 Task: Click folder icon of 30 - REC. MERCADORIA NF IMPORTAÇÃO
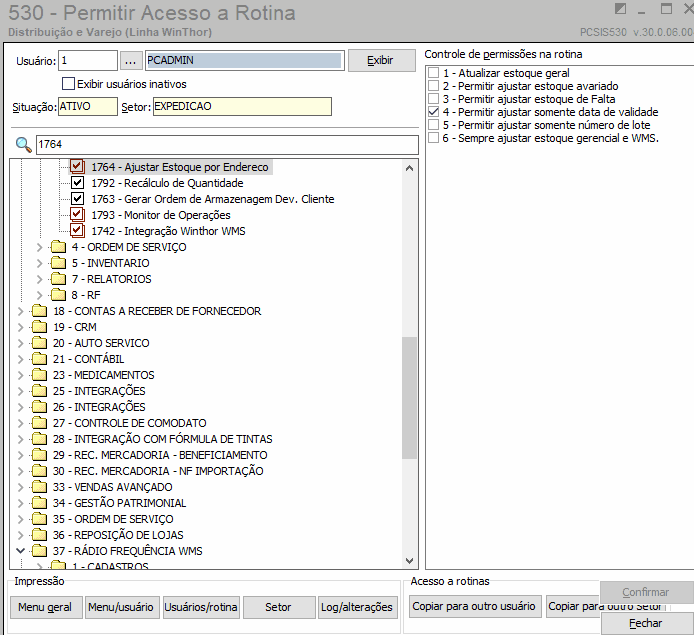[39, 470]
